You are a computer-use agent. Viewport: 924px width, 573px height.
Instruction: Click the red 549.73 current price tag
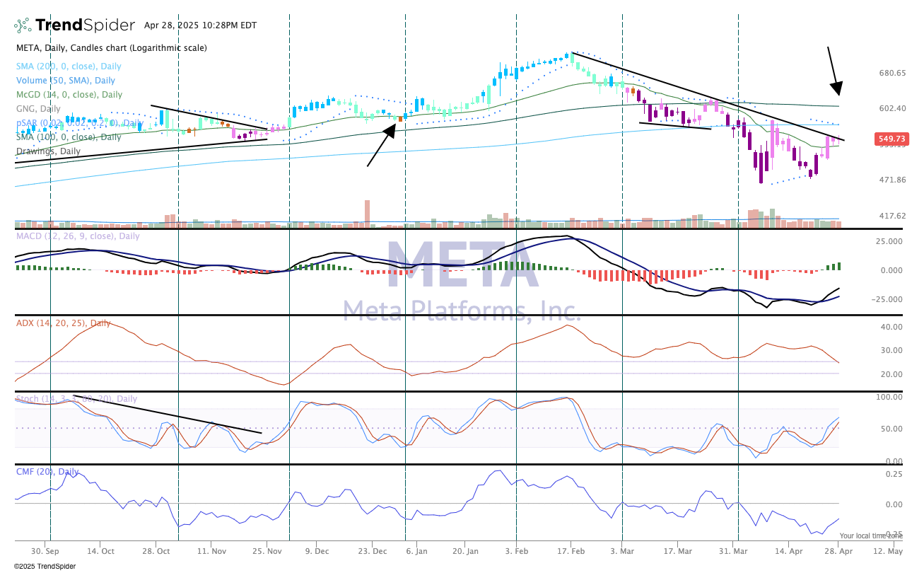[890, 139]
